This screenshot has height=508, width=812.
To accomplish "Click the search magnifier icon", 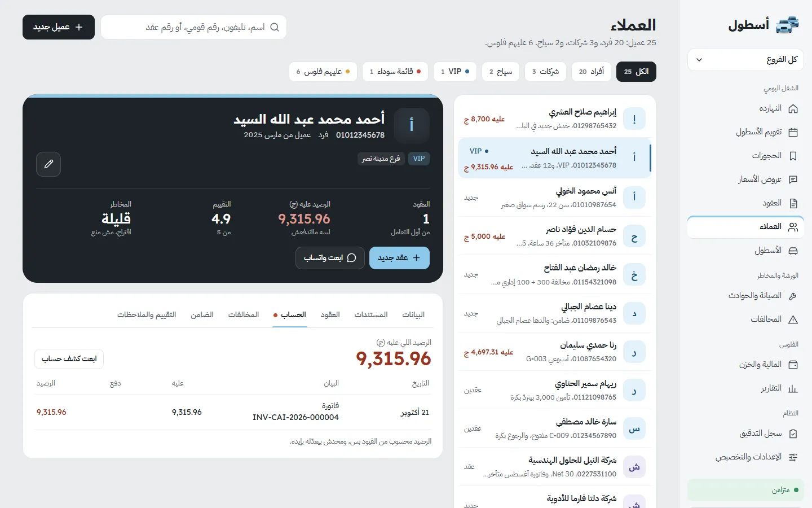I will click(275, 27).
